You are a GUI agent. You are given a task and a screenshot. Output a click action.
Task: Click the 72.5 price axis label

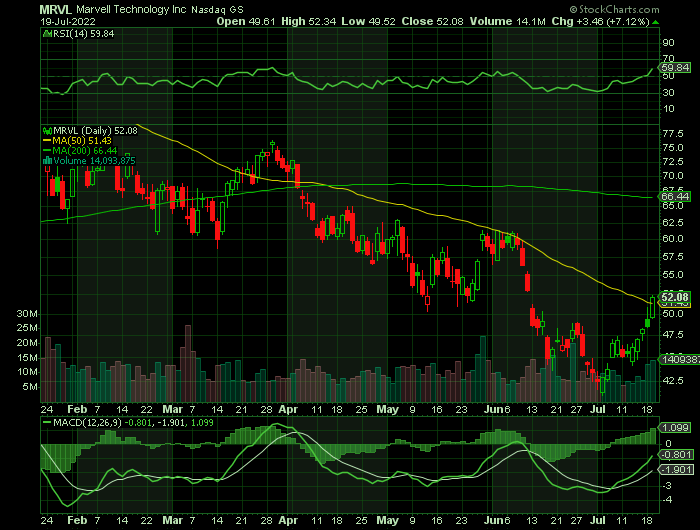(x=673, y=162)
